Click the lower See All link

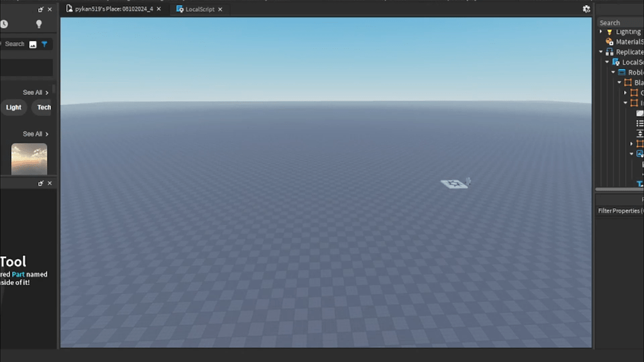click(33, 133)
